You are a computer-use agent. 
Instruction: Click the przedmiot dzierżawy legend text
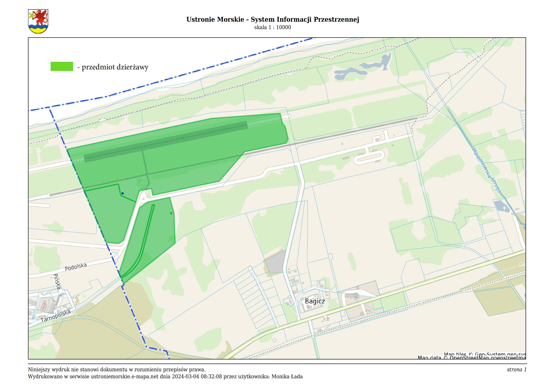113,67
